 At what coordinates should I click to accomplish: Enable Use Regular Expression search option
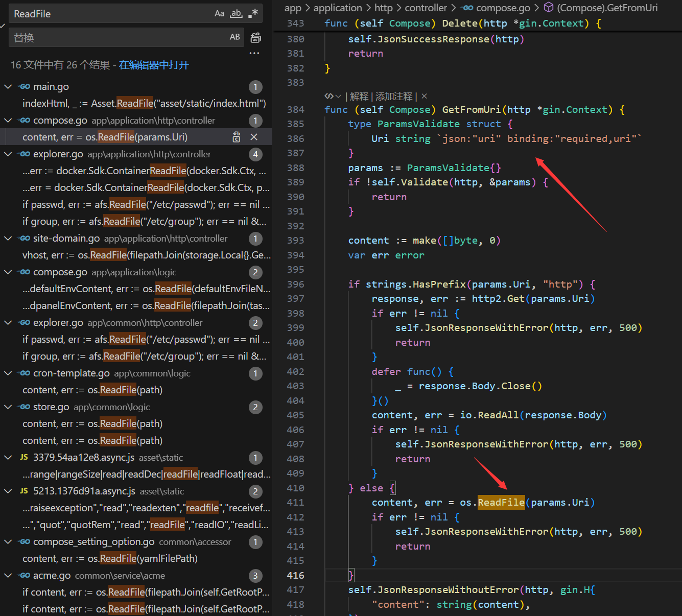[x=253, y=14]
